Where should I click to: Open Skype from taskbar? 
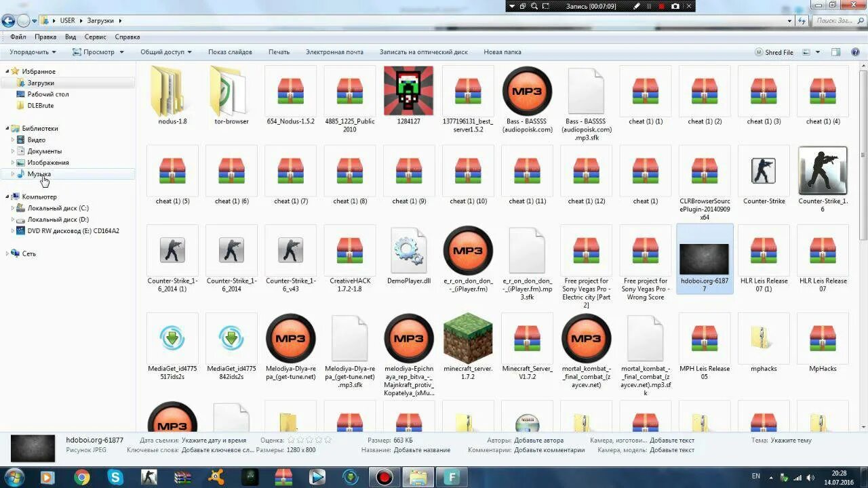tap(115, 478)
